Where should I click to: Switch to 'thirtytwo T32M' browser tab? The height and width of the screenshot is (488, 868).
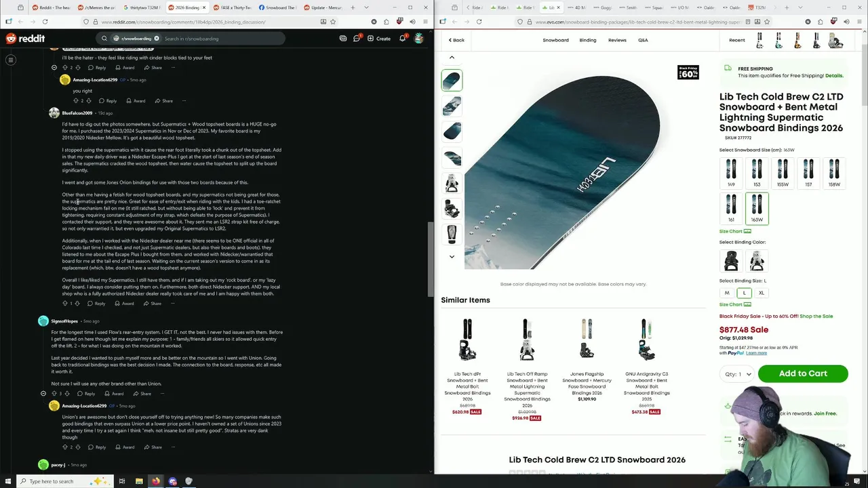pos(143,7)
